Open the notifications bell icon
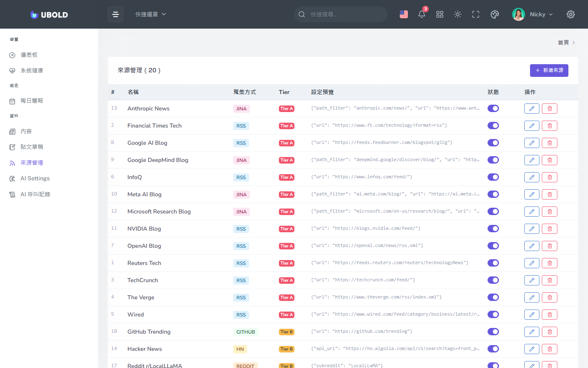Screen dimensions: 588x368 (422, 14)
